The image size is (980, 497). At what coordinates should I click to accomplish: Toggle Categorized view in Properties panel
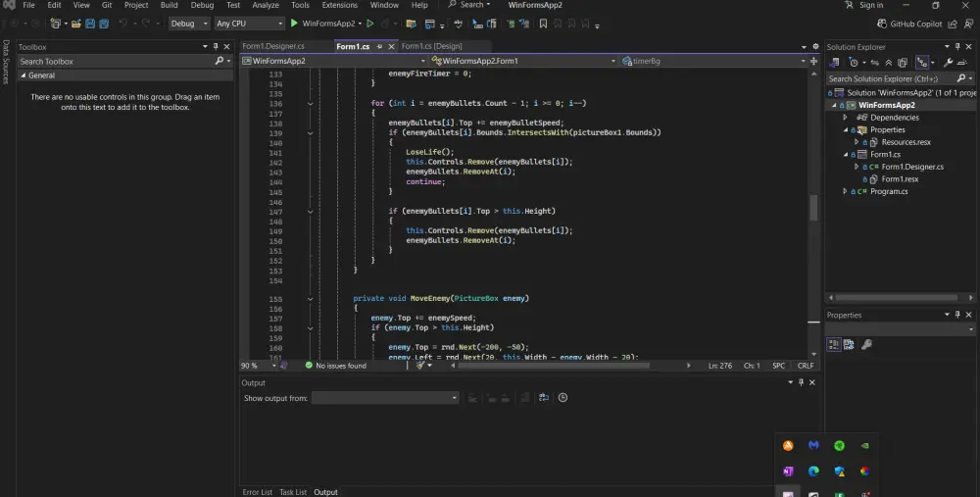click(834, 344)
